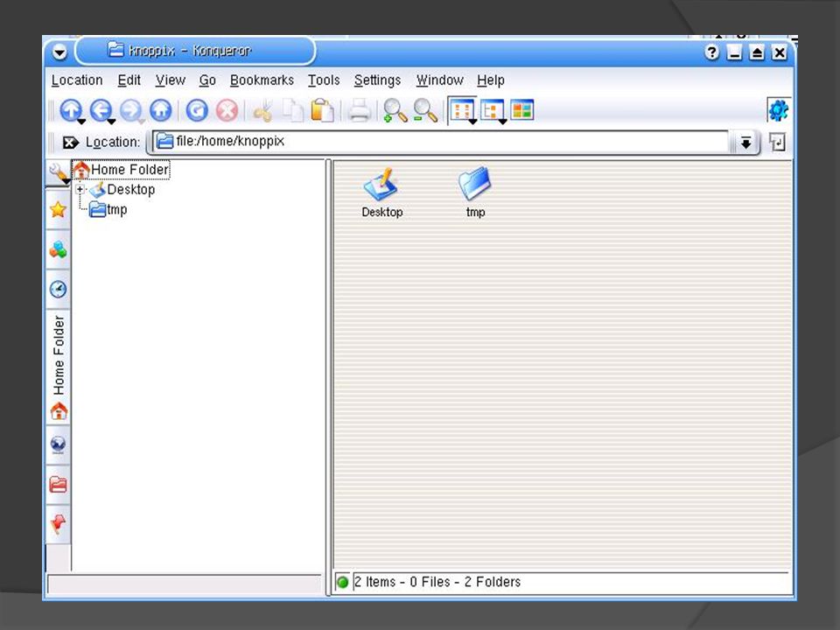Click the colorful multicolumn view icon
This screenshot has height=630, width=840.
521,110
